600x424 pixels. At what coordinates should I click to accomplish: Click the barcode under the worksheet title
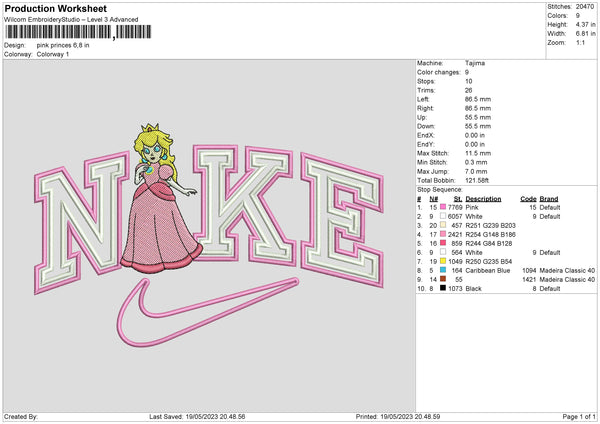click(78, 32)
